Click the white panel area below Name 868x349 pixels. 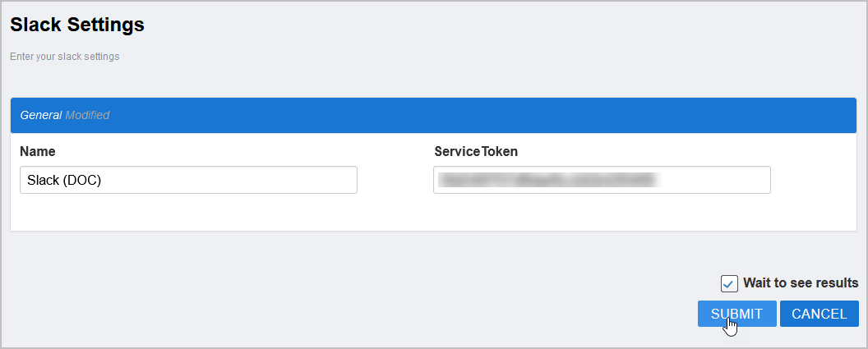[188, 214]
